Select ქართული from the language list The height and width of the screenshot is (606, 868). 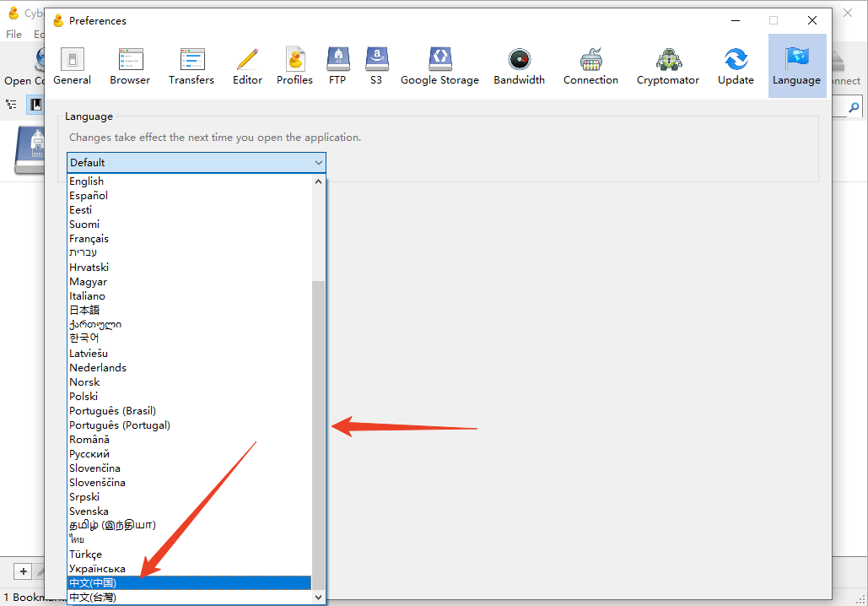[x=189, y=325]
